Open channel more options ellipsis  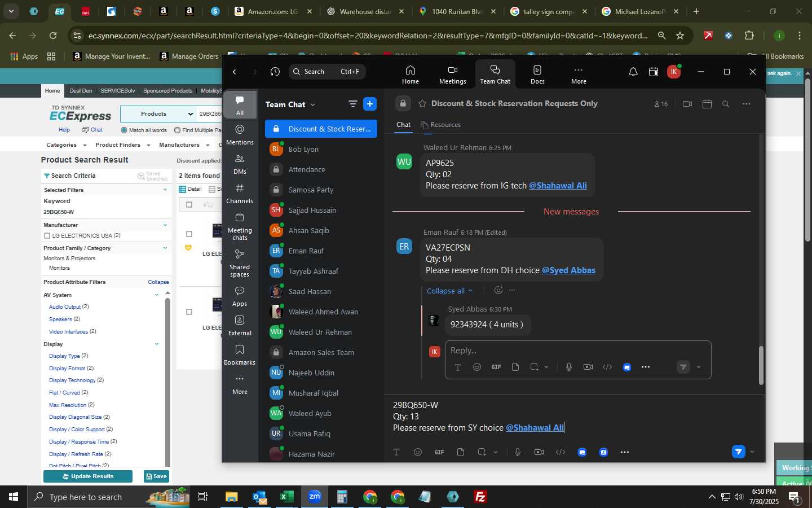pos(747,104)
